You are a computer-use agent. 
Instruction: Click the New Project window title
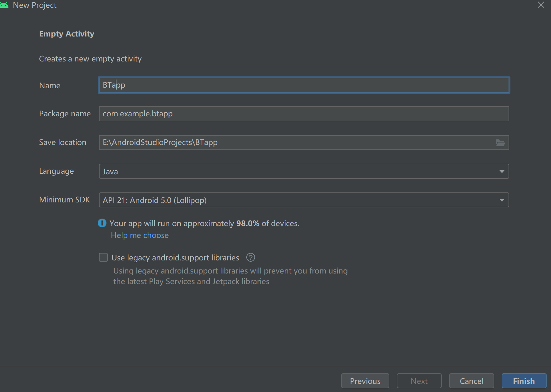click(35, 5)
